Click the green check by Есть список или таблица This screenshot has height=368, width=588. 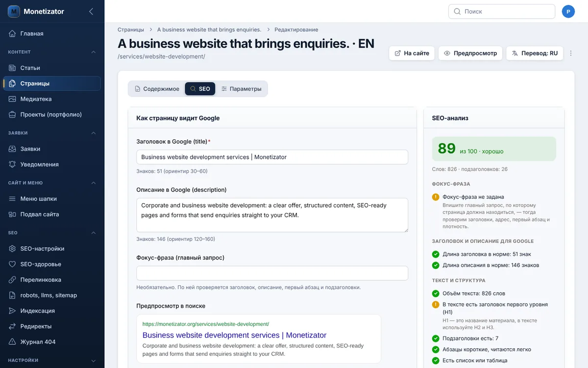[x=436, y=360]
